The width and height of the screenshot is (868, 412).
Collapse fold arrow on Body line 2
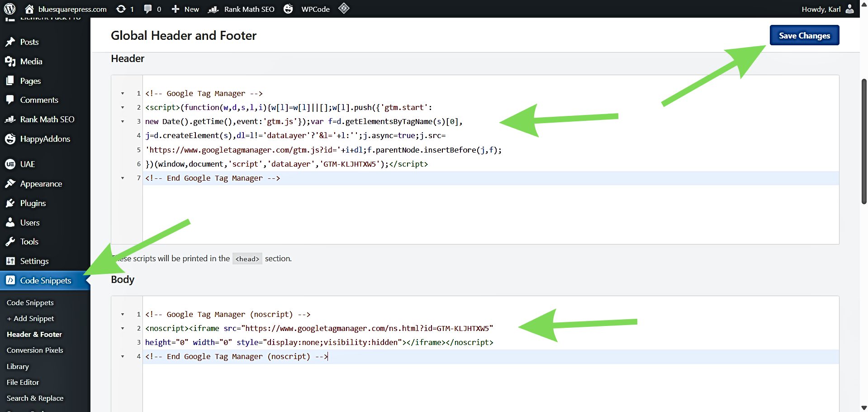(123, 329)
